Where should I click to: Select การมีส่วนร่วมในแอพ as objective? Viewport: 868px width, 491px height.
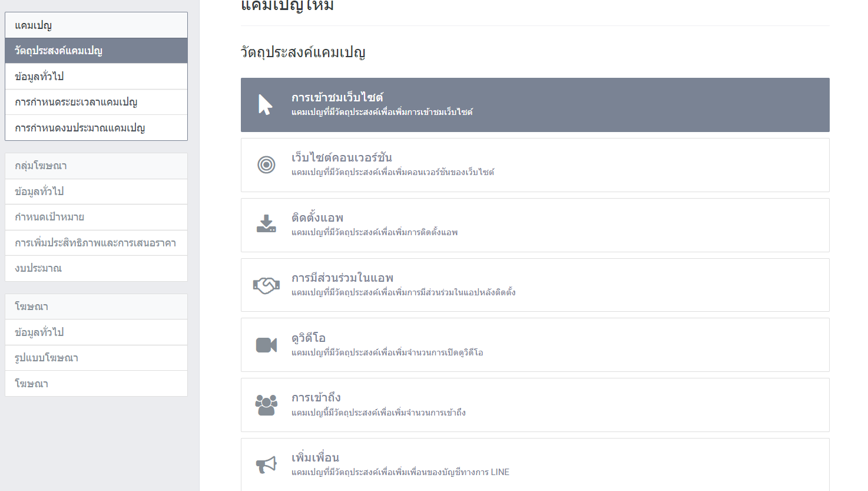[x=535, y=285]
